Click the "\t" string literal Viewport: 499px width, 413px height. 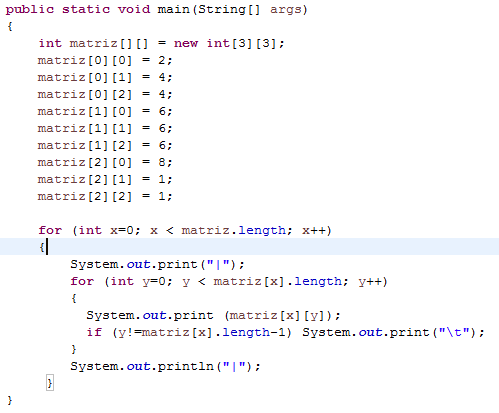click(454, 332)
